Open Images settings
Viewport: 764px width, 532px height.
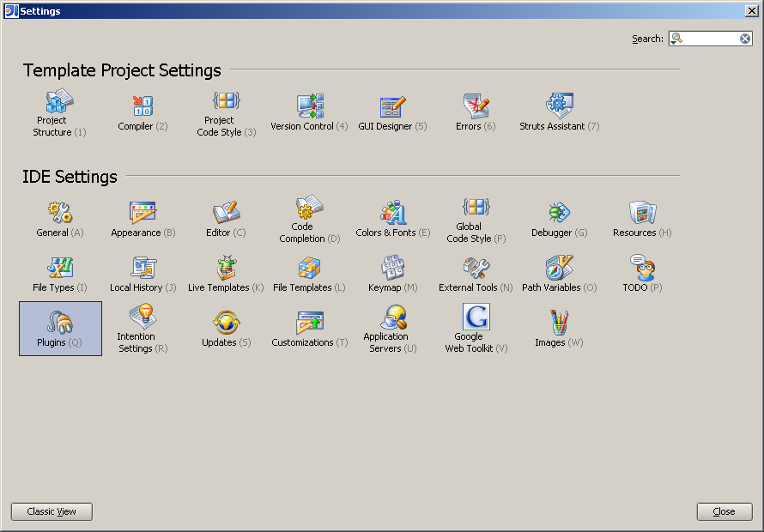[x=560, y=329]
